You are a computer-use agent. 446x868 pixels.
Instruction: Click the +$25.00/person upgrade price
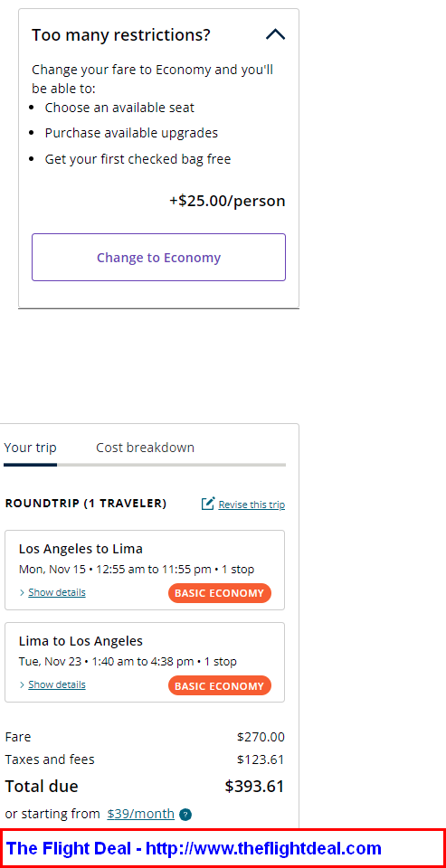point(227,201)
